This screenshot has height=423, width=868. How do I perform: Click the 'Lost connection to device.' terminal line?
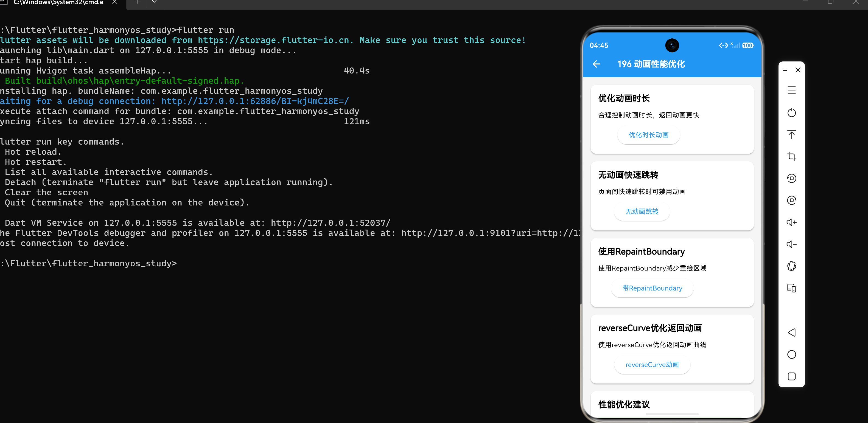tap(65, 243)
